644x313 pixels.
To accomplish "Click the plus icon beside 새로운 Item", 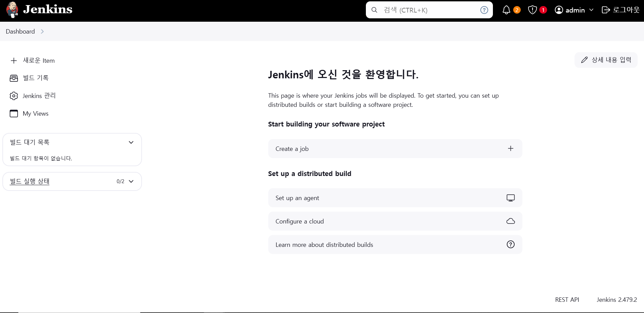I will [14, 61].
